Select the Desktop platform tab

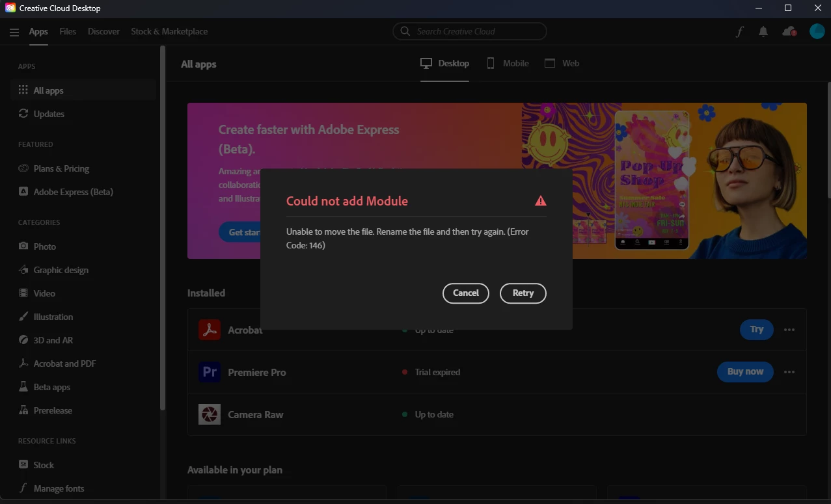point(444,63)
